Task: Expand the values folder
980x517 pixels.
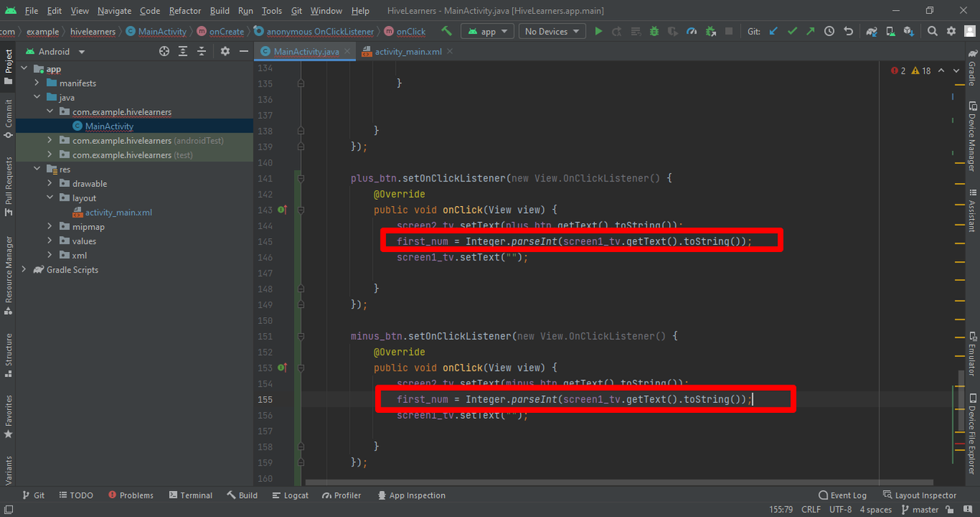Action: tap(49, 241)
